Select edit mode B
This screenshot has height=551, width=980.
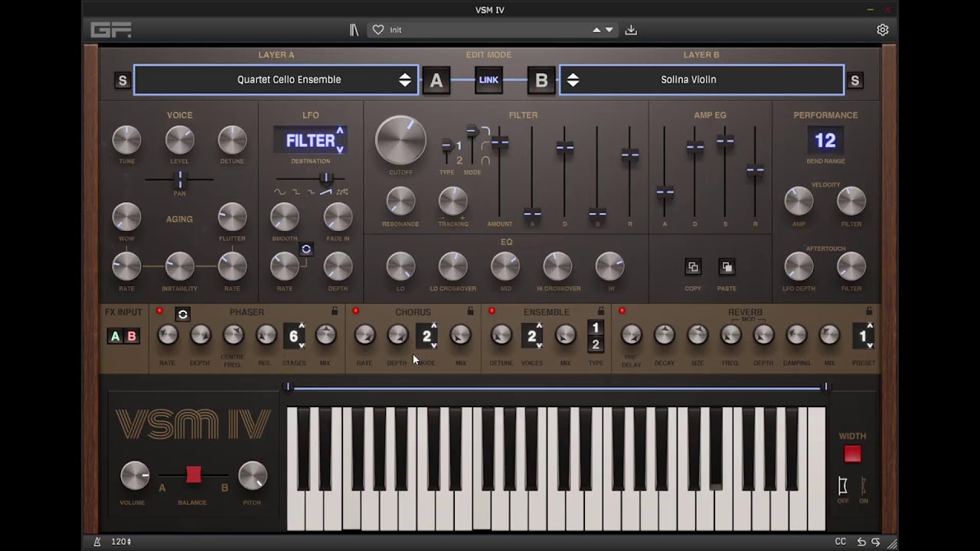541,80
